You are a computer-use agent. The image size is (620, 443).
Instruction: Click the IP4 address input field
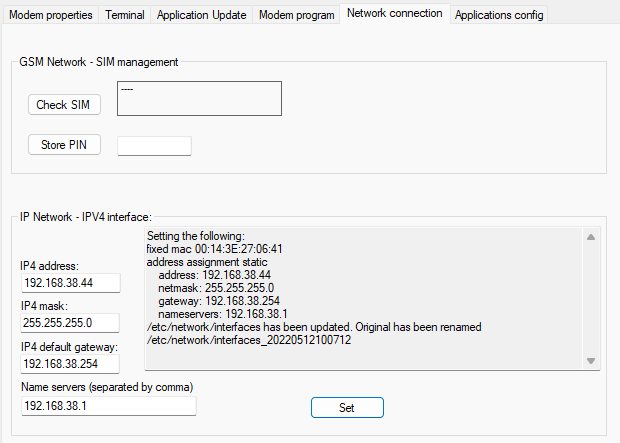(70, 283)
